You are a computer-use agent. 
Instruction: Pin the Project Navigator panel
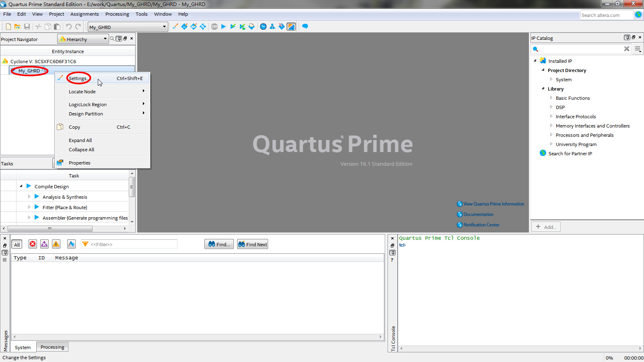coord(119,39)
